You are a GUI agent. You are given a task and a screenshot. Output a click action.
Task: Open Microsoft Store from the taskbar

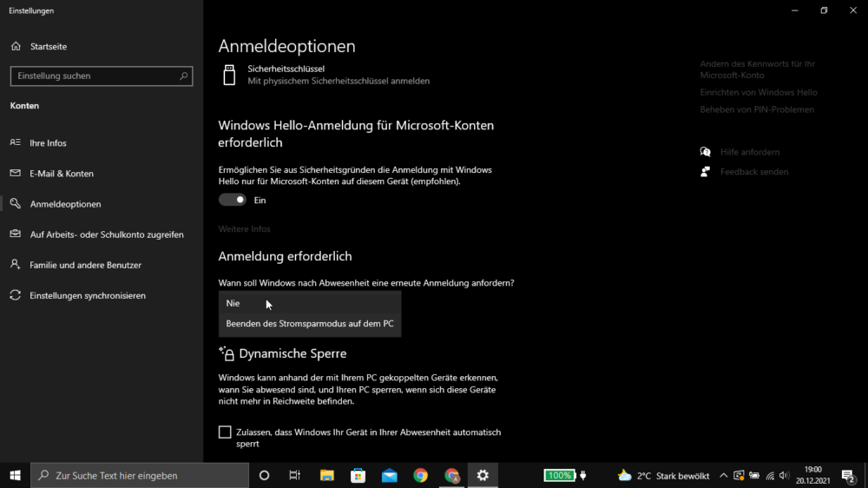(x=358, y=475)
